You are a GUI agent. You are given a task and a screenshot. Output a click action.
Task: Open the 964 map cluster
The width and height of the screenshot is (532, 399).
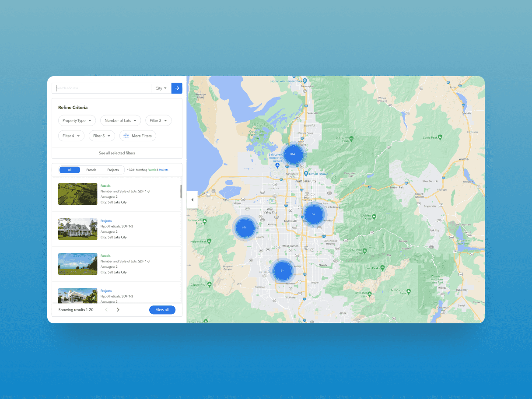[293, 154]
